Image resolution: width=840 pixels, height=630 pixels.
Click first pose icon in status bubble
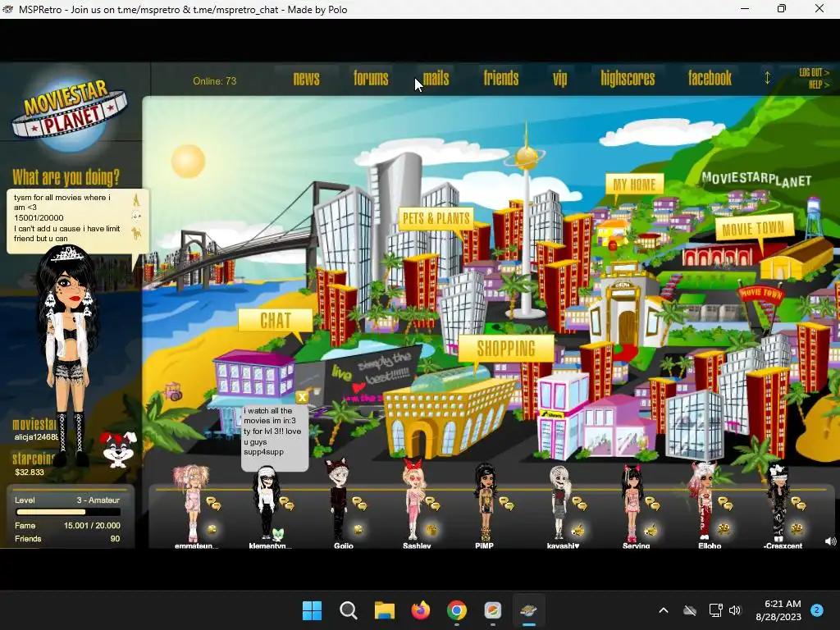click(136, 200)
